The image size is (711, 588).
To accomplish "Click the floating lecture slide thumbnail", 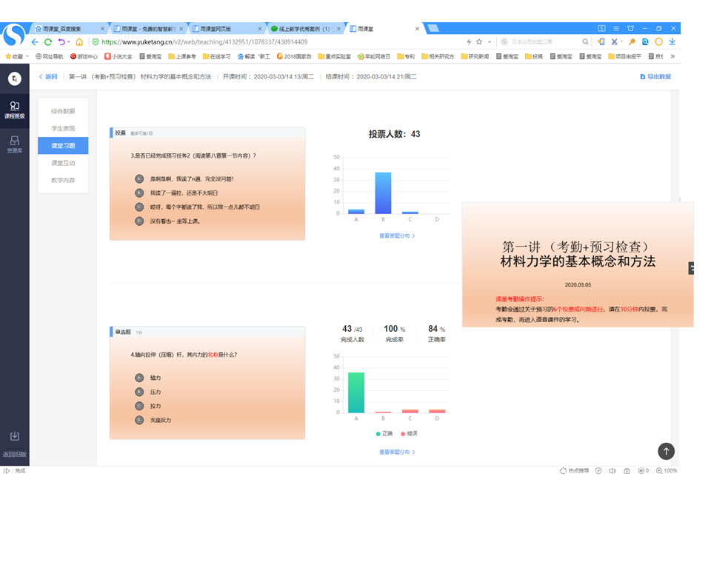I will [x=578, y=264].
